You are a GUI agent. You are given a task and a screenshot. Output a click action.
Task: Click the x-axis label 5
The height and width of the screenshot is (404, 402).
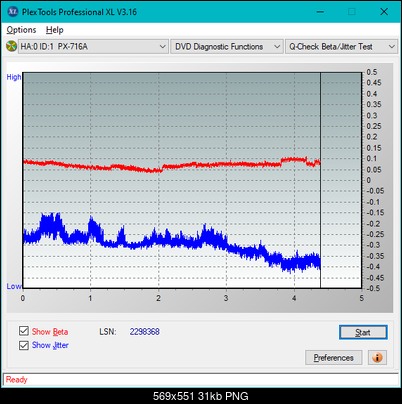pos(362,298)
